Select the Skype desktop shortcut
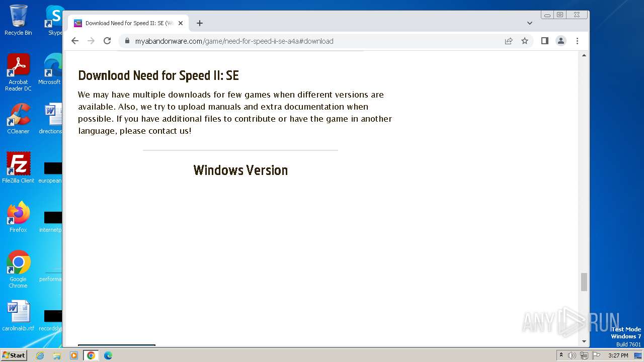Viewport: 644px width, 362px height. [x=54, y=20]
